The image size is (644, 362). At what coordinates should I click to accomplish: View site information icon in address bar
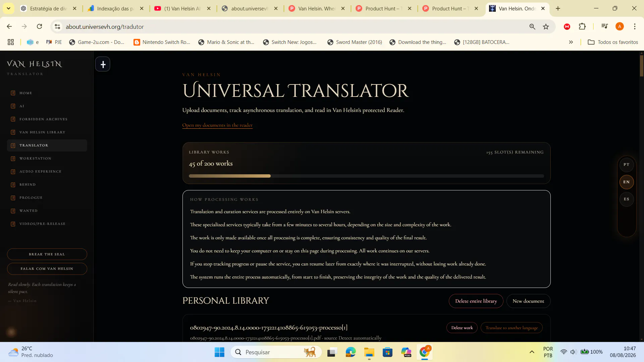coord(58,26)
